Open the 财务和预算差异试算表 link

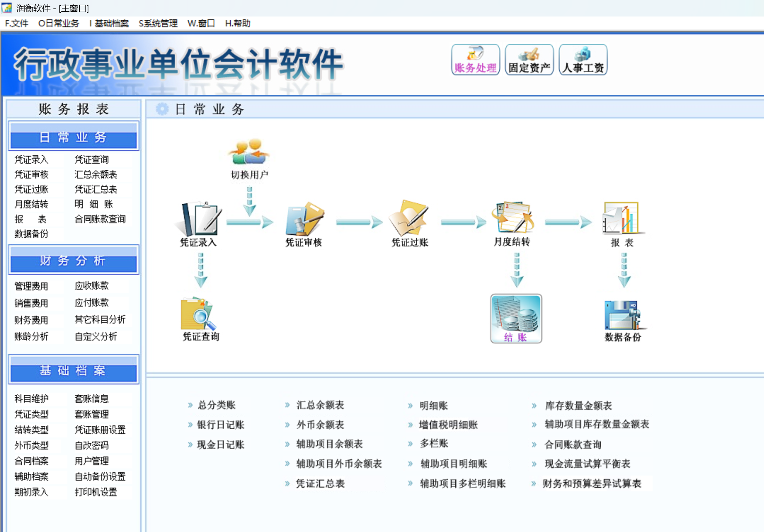(592, 484)
